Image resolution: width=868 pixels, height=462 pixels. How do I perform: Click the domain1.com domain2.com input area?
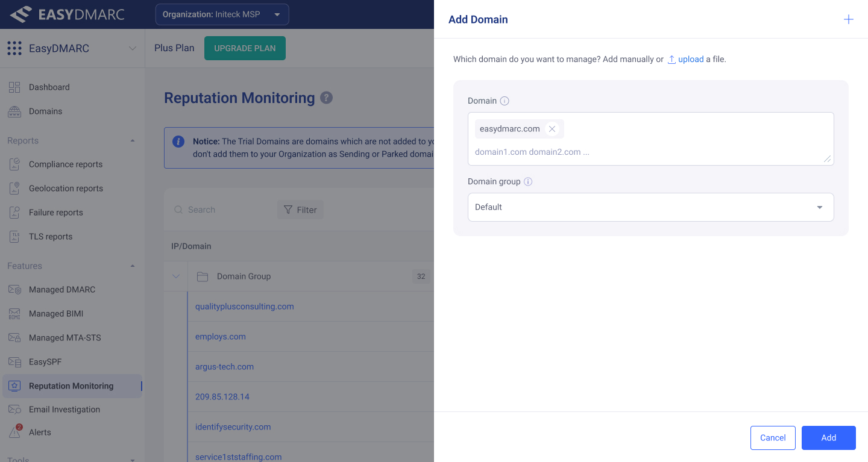[651, 152]
